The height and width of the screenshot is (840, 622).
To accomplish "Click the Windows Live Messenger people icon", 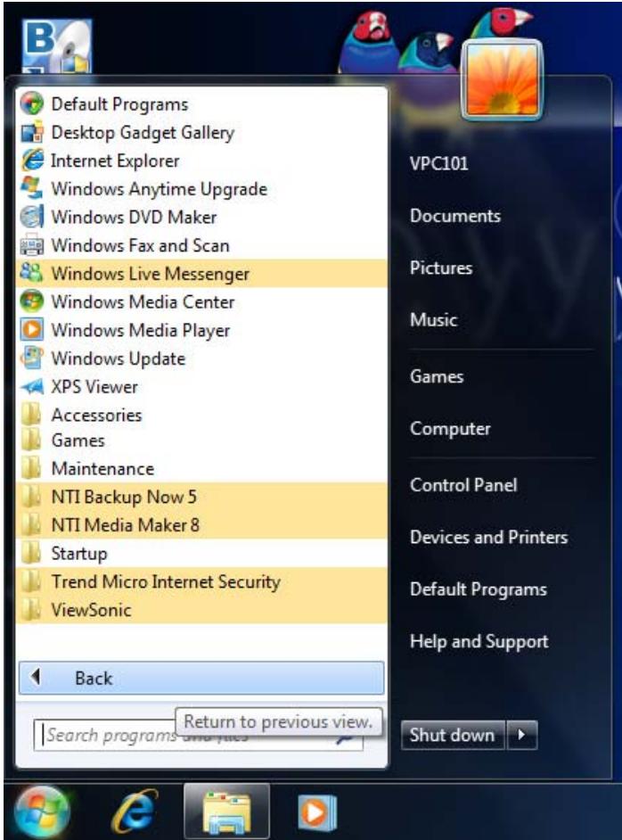I will (x=31, y=273).
